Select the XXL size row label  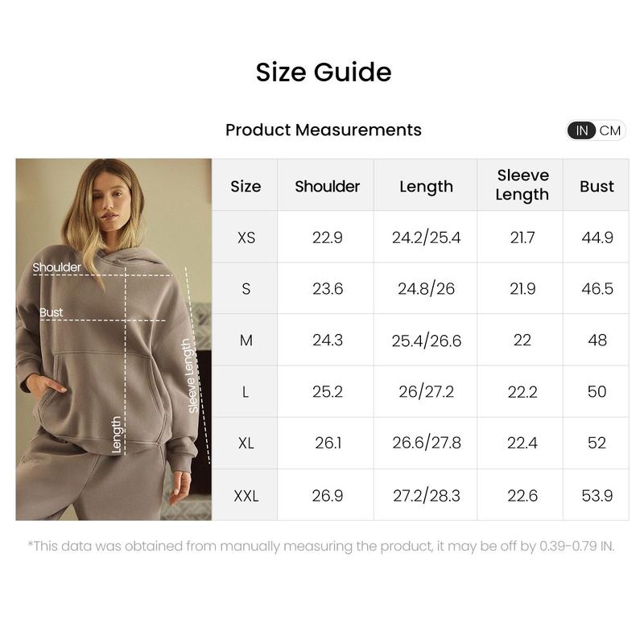[246, 496]
